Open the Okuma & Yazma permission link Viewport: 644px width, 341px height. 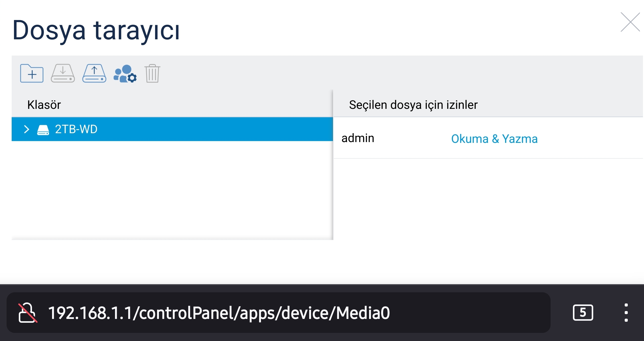click(494, 139)
